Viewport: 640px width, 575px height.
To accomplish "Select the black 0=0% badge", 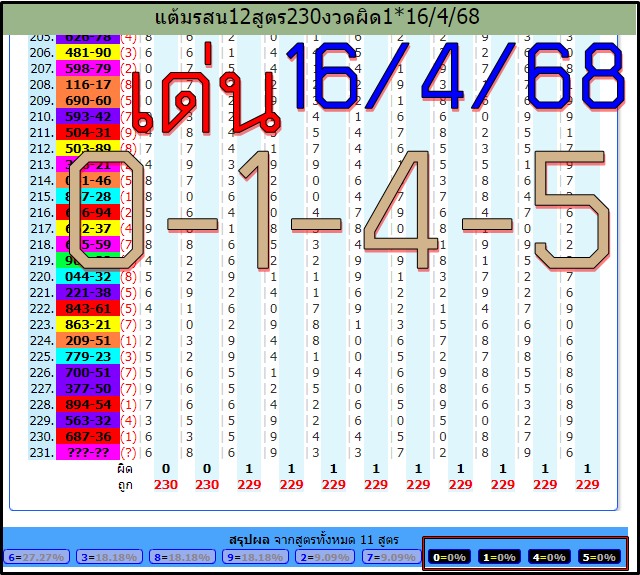I will coord(450,557).
